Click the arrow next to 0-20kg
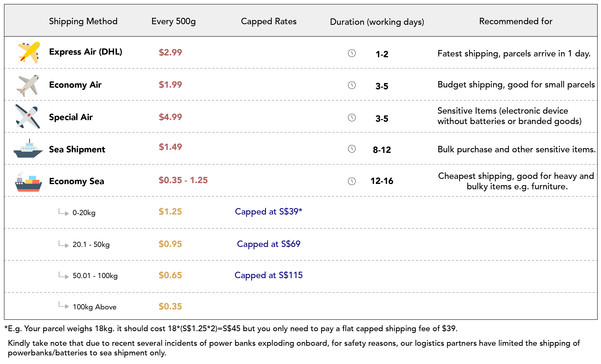601x364 pixels. (x=64, y=212)
